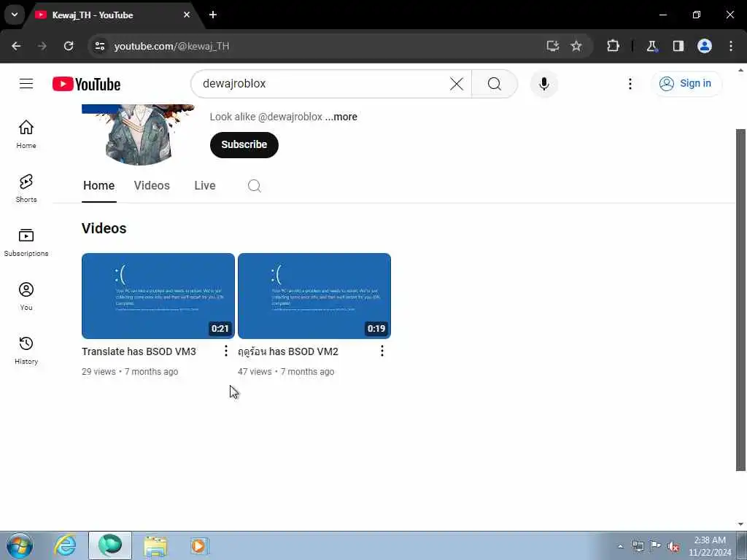Viewport: 747px width, 560px height.
Task: Open the Chrome labs flask icon
Action: tap(651, 46)
